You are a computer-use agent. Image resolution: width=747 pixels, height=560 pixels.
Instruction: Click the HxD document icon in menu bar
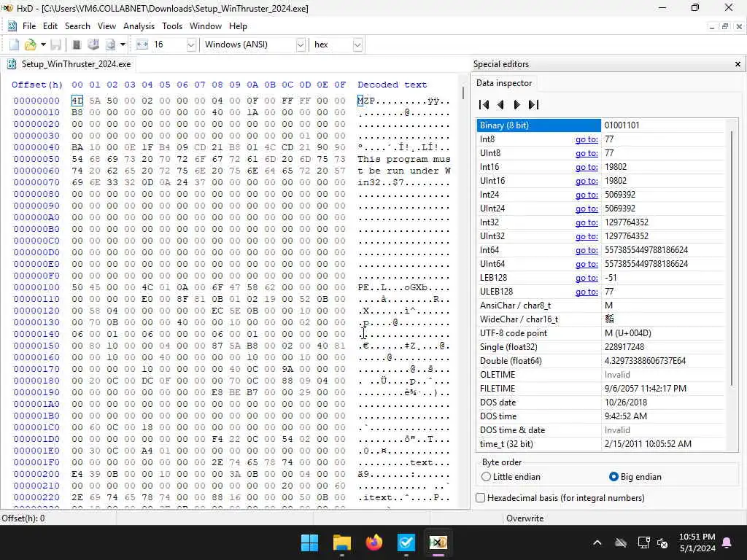pyautogui.click(x=12, y=26)
